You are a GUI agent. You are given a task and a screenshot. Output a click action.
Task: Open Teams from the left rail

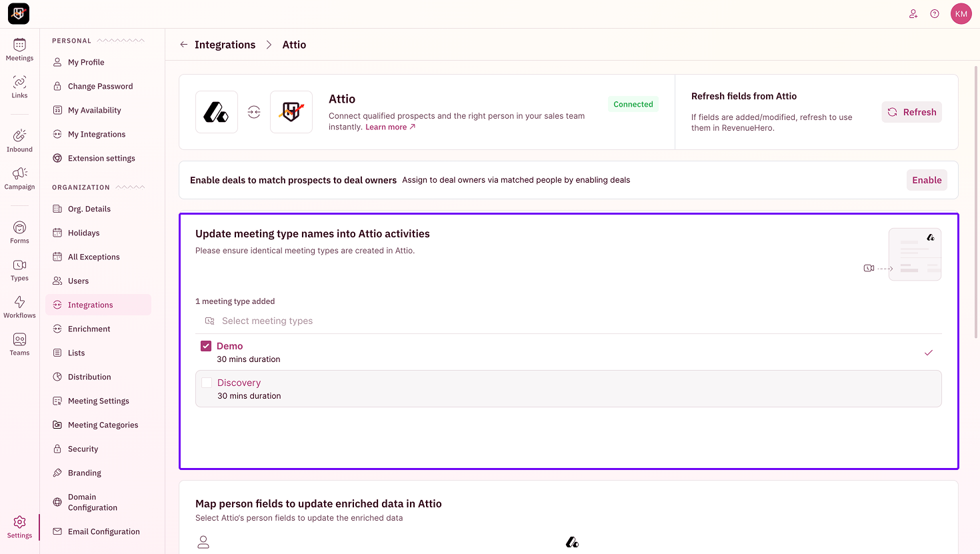point(19,345)
